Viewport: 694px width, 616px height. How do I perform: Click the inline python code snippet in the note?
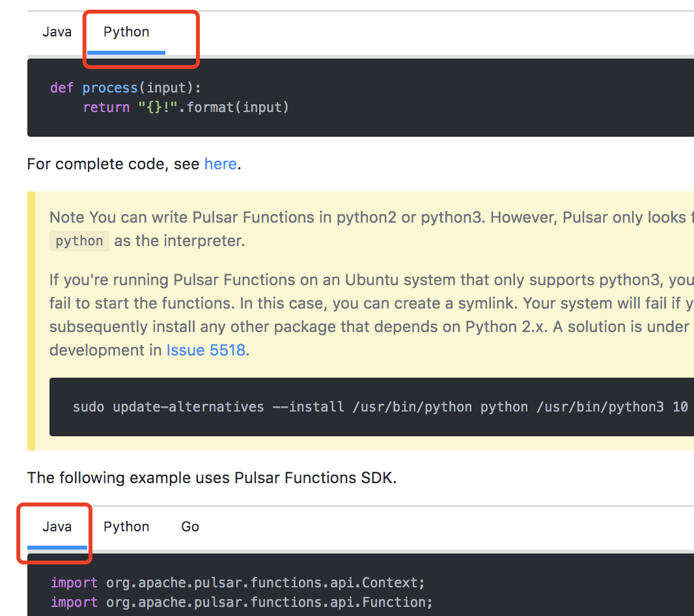pos(79,240)
